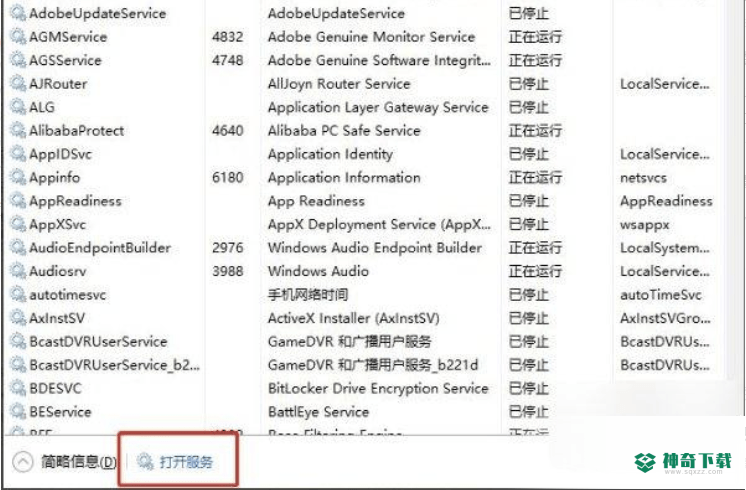Viewport: 746px width, 490px height.
Task: Select the AppXSvc service name
Action: [x=58, y=224]
